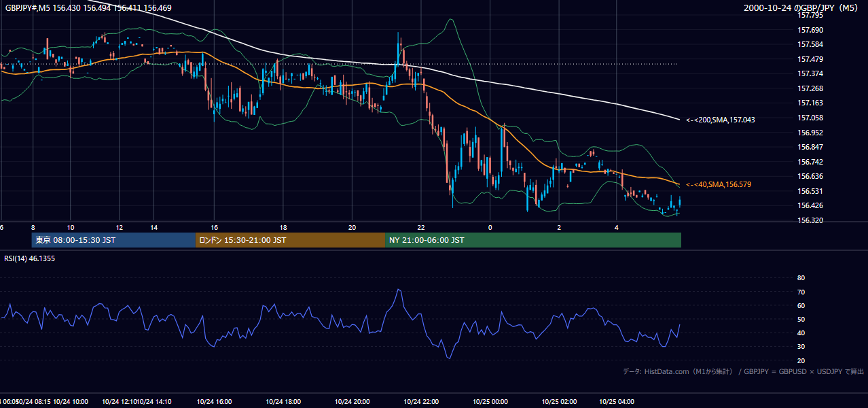This screenshot has height=408, width=868.
Task: Click the RSI scale level 60
Action: pos(801,305)
